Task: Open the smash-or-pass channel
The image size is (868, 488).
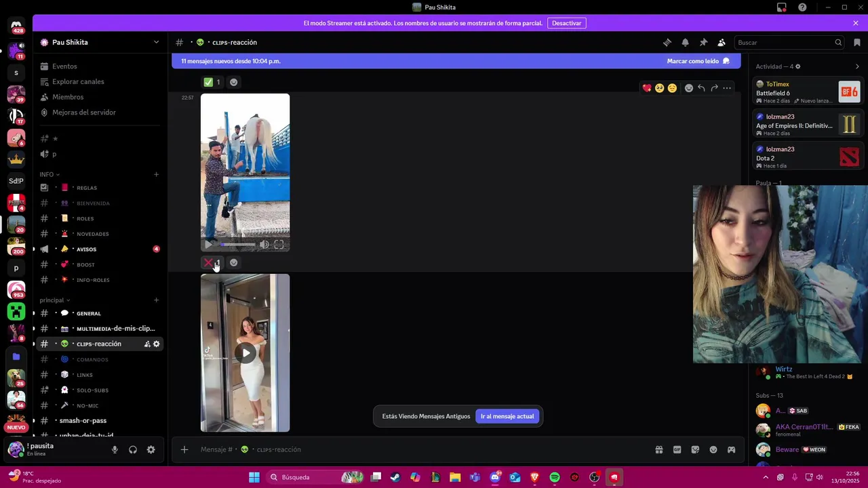Action: click(x=100, y=421)
